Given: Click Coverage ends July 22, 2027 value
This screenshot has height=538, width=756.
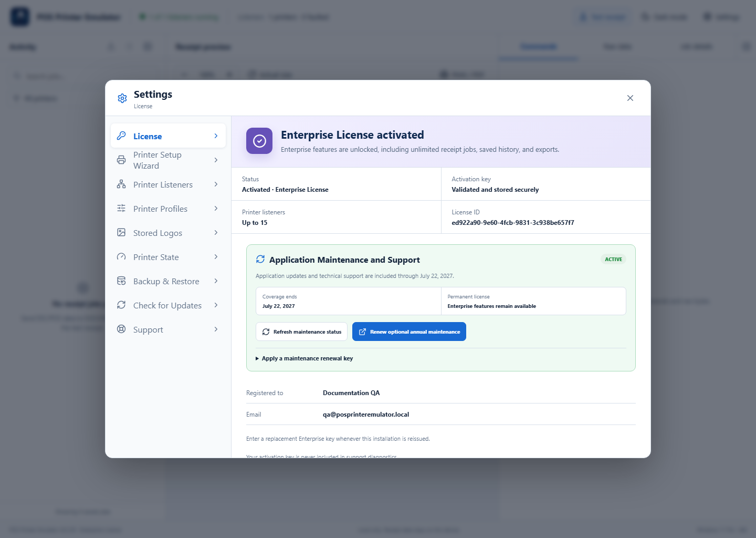Looking at the screenshot, I should 279,306.
